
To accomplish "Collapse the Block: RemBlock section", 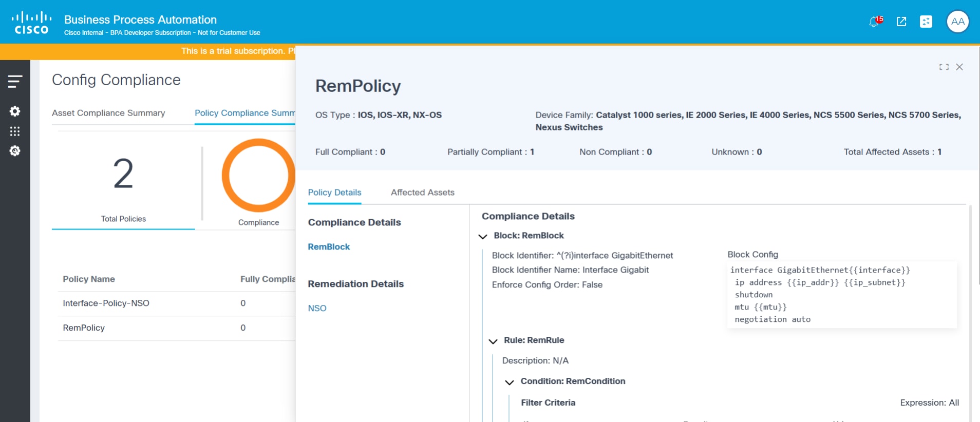I will [x=483, y=236].
